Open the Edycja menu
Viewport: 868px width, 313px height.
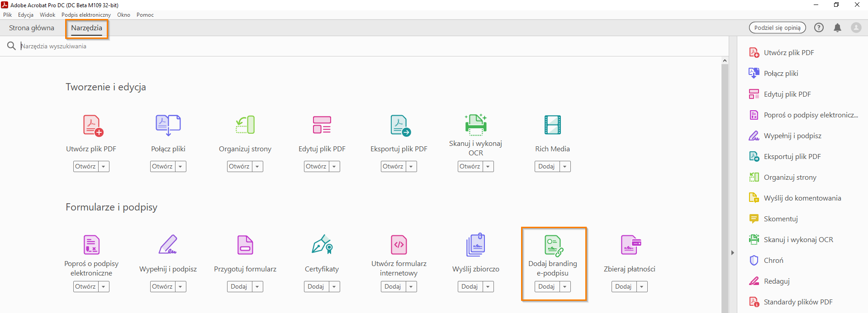26,15
